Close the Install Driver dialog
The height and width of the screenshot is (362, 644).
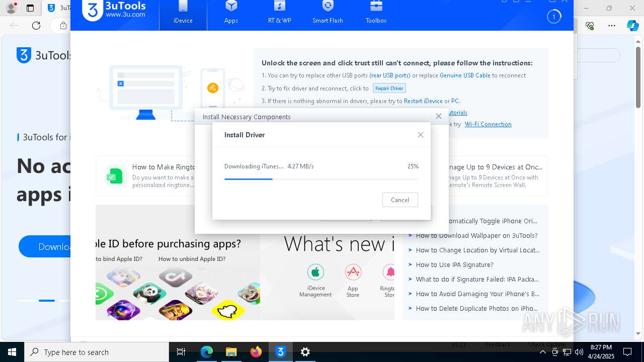coord(421,135)
